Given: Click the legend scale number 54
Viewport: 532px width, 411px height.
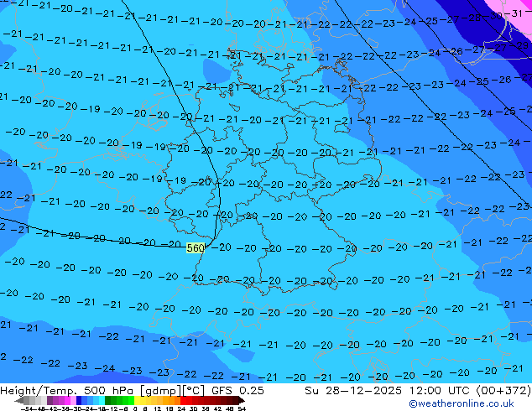Looking at the screenshot, I should pos(242,409).
